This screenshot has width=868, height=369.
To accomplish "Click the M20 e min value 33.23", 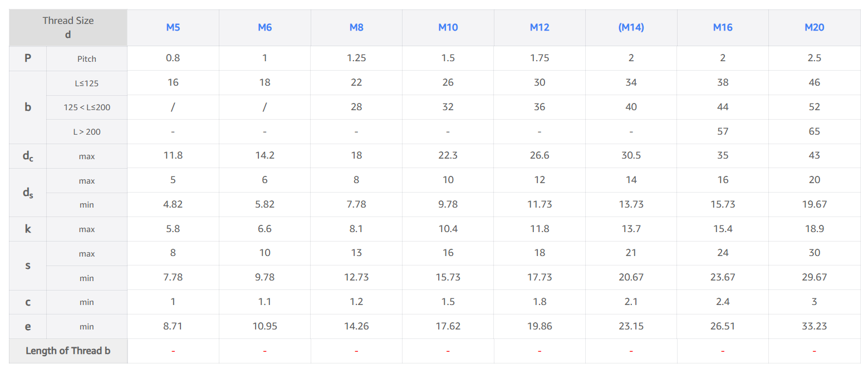I will coord(814,326).
